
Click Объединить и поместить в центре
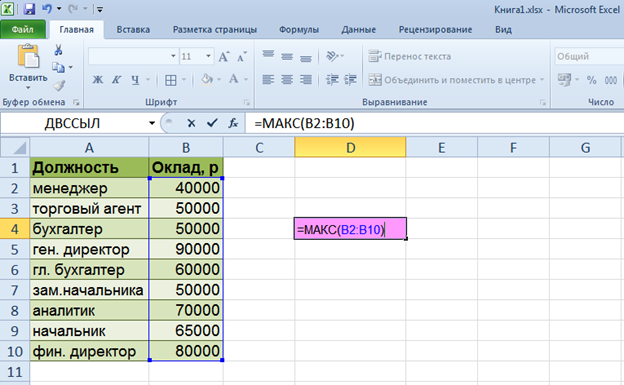click(x=452, y=80)
